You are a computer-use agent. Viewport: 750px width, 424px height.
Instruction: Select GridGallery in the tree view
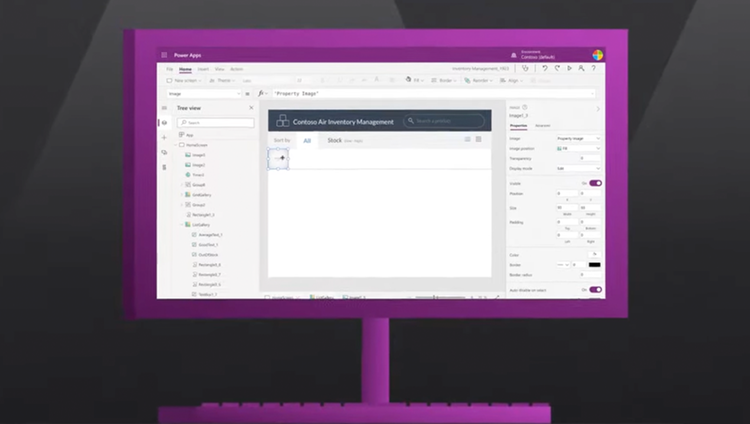[x=201, y=195]
